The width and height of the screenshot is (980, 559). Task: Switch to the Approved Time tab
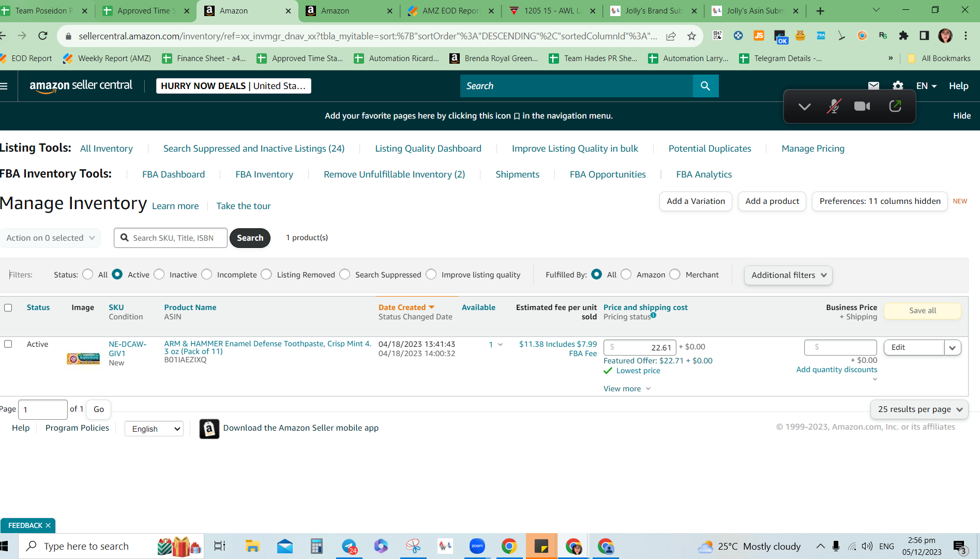tap(147, 10)
